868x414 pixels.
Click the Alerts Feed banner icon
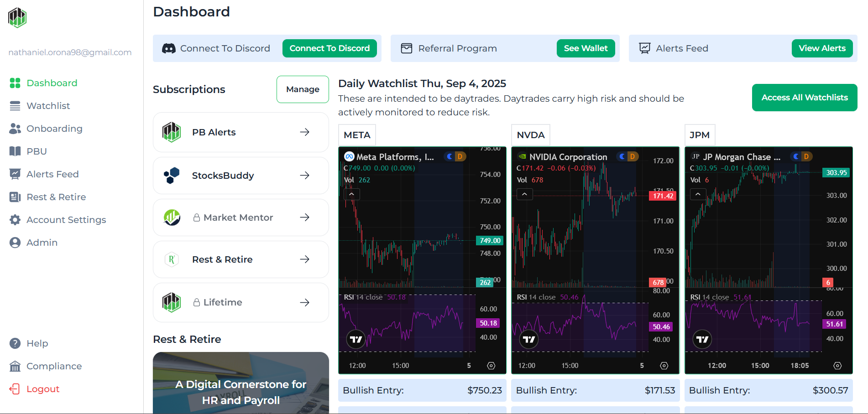pos(645,48)
